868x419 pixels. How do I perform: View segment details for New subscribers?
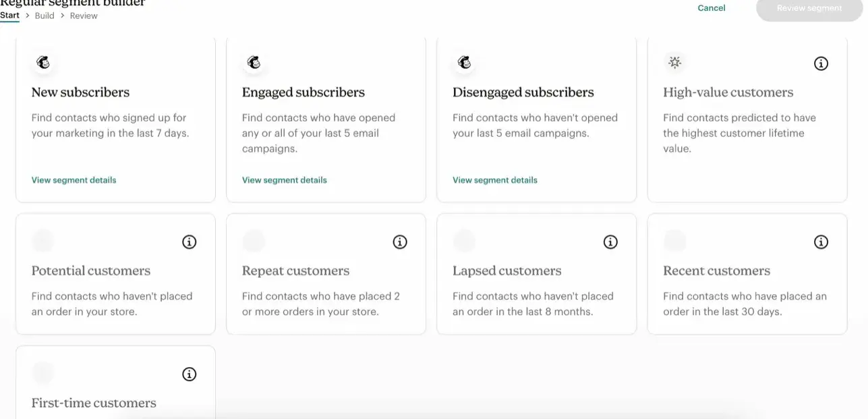tap(74, 180)
